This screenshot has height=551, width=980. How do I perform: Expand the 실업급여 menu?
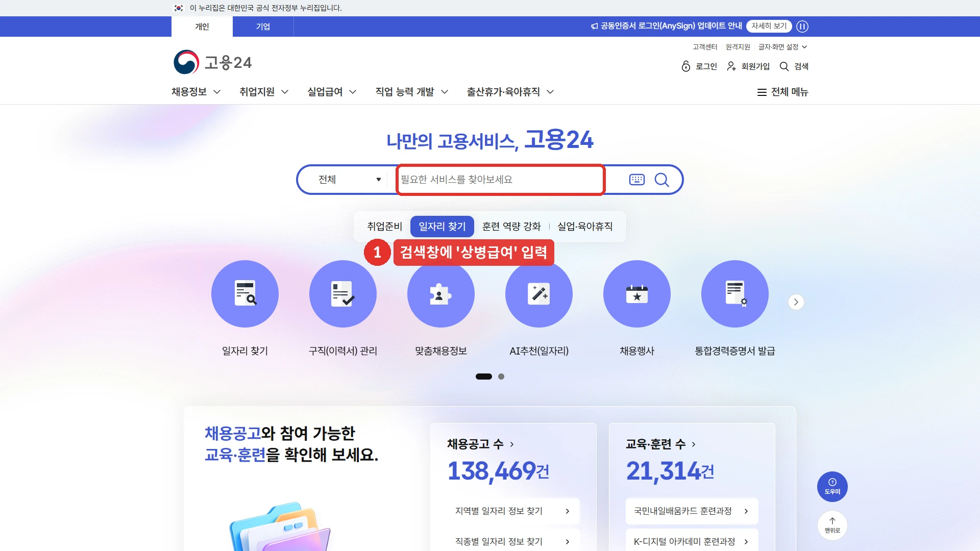point(332,92)
